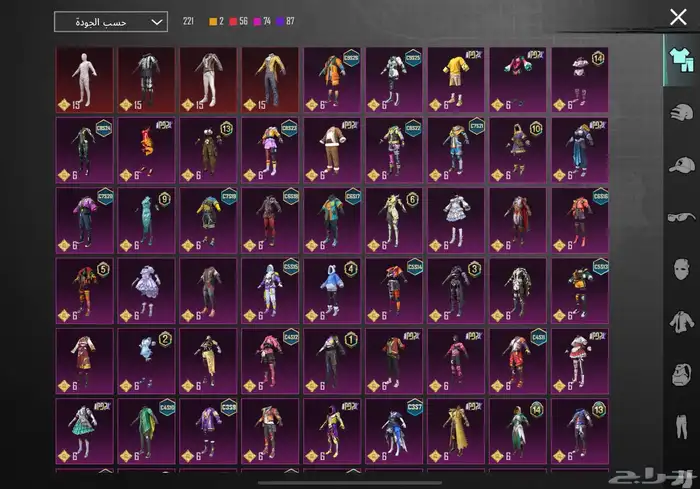
Task: Open the حسب الجودة sort dropdown
Action: (110, 21)
